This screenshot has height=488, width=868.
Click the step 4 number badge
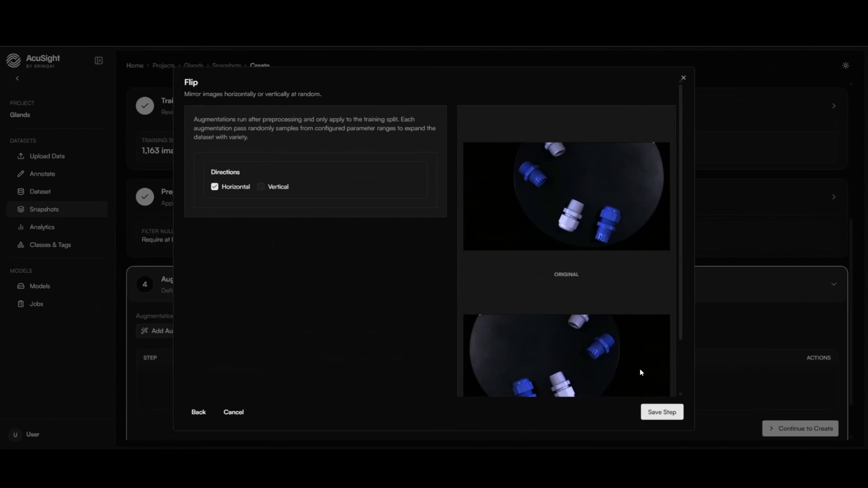tap(145, 284)
